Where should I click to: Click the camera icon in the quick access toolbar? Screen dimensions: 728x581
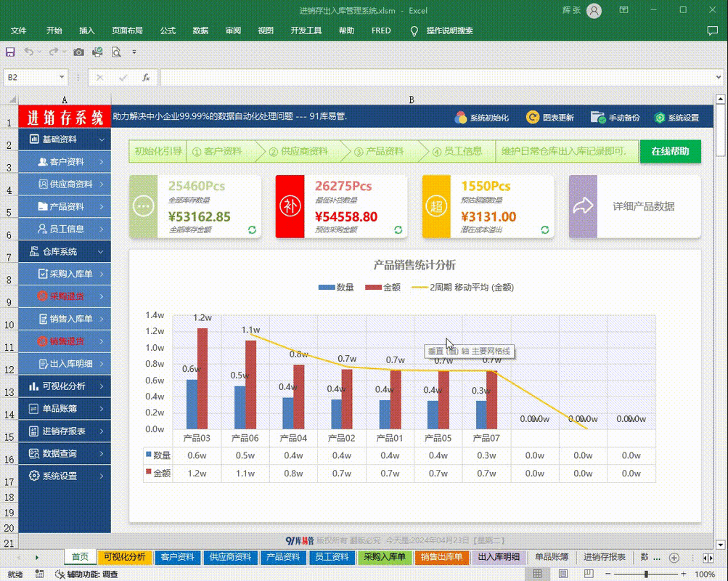tap(78, 52)
